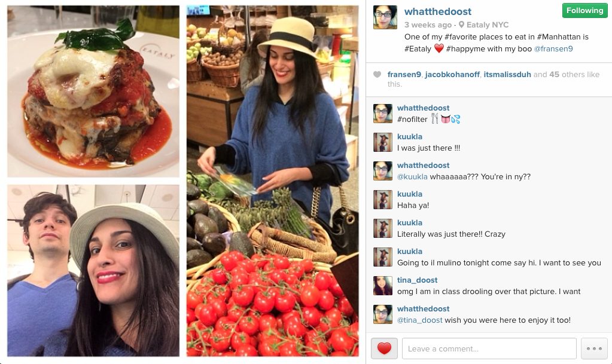Click the @fransen9 mention in caption
Viewport: 612px width, 364px height.
553,49
